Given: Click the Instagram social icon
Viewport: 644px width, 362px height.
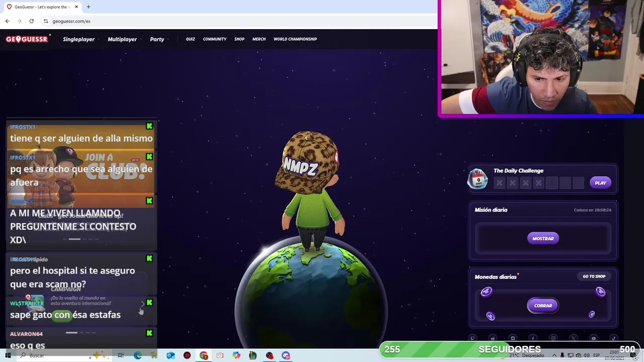Looking at the screenshot, I should click(553, 338).
